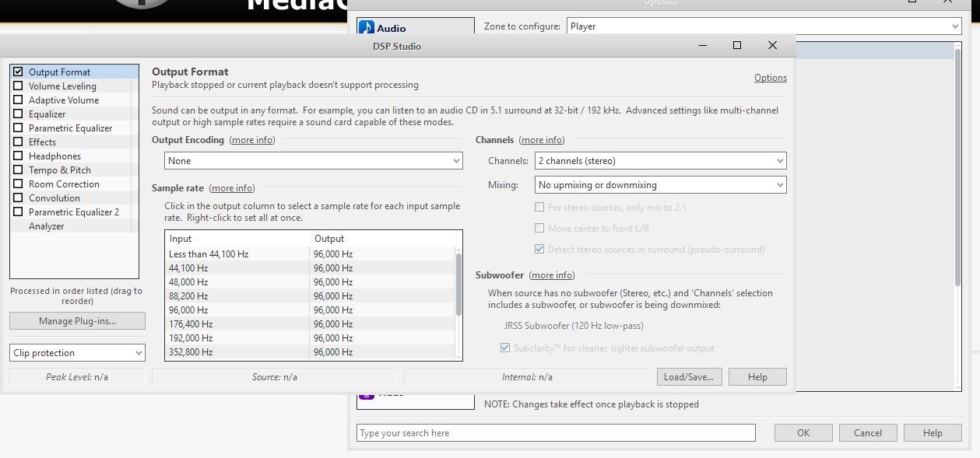Enable the Room Correction checkbox
980x458 pixels.
(18, 184)
